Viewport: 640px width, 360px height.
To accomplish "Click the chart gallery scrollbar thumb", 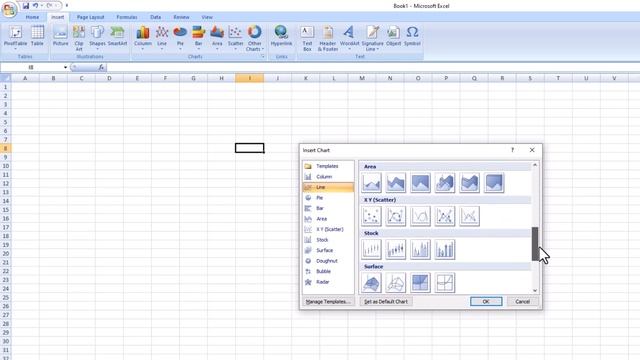I will [535, 244].
